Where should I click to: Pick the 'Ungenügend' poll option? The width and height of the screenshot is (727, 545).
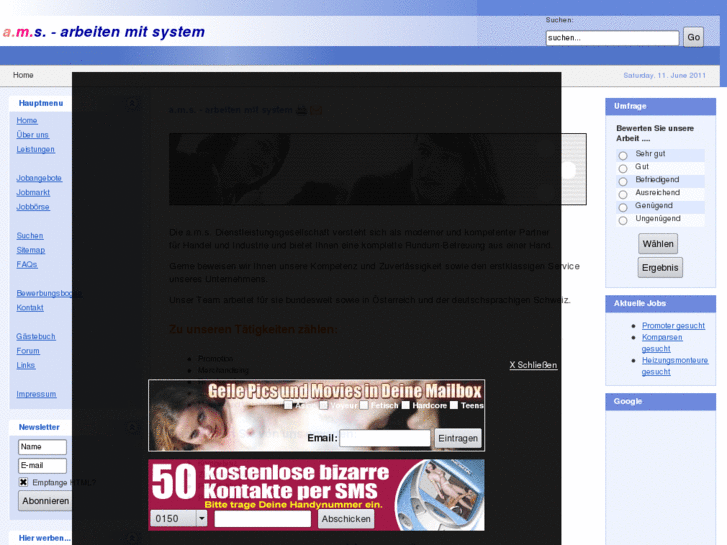pyautogui.click(x=623, y=220)
